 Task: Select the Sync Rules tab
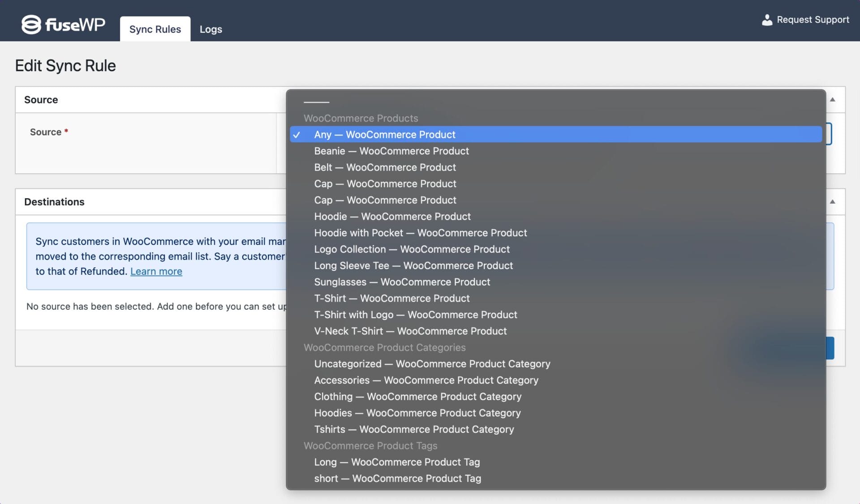point(155,29)
